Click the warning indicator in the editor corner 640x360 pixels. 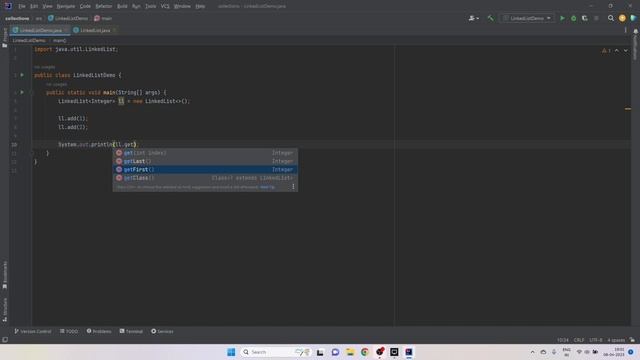606,51
